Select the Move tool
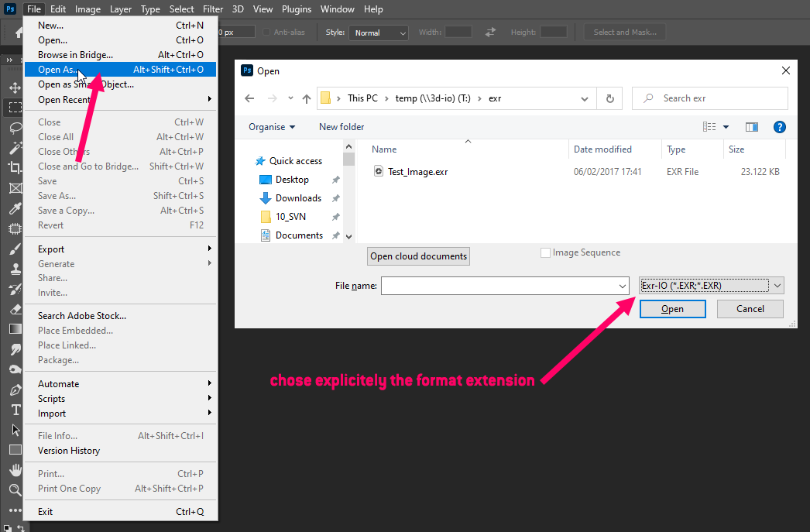The width and height of the screenshot is (810, 532). pyautogui.click(x=15, y=88)
